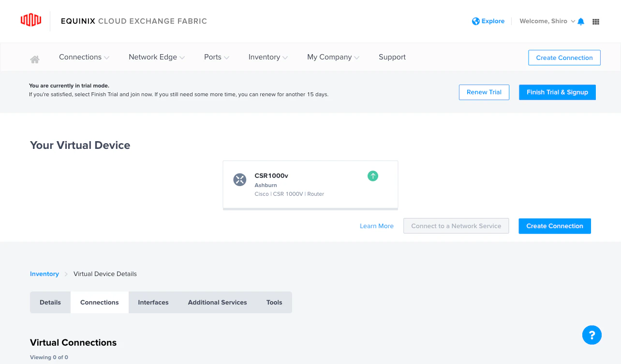Click the Inventory breadcrumb link
The image size is (621, 364).
tap(44, 274)
